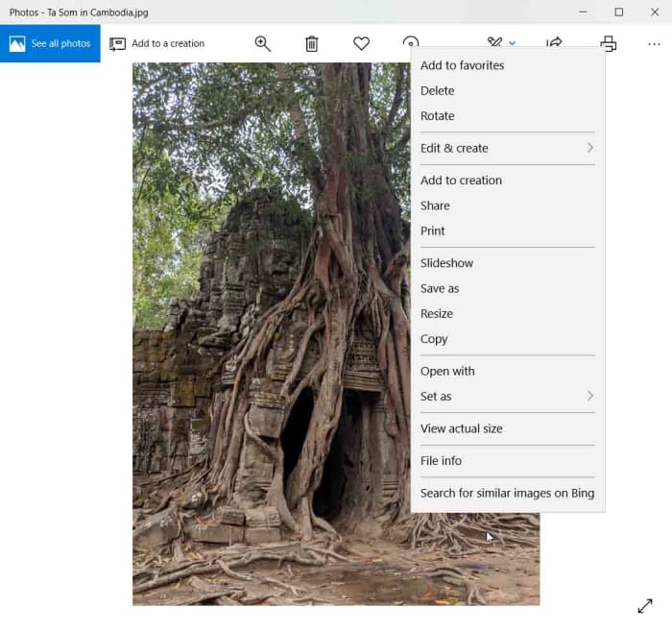Select View actual size menu entry
672x631 pixels.
[x=508, y=428]
